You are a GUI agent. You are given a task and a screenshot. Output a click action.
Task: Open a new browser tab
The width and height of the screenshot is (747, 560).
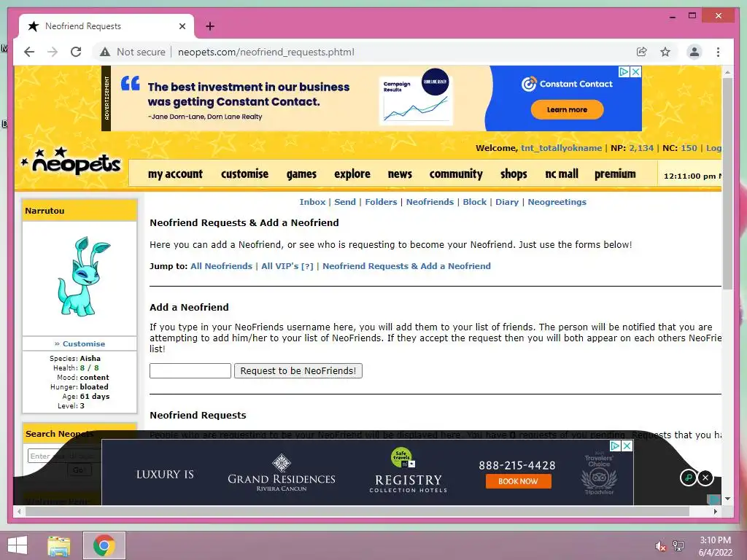[x=210, y=26]
